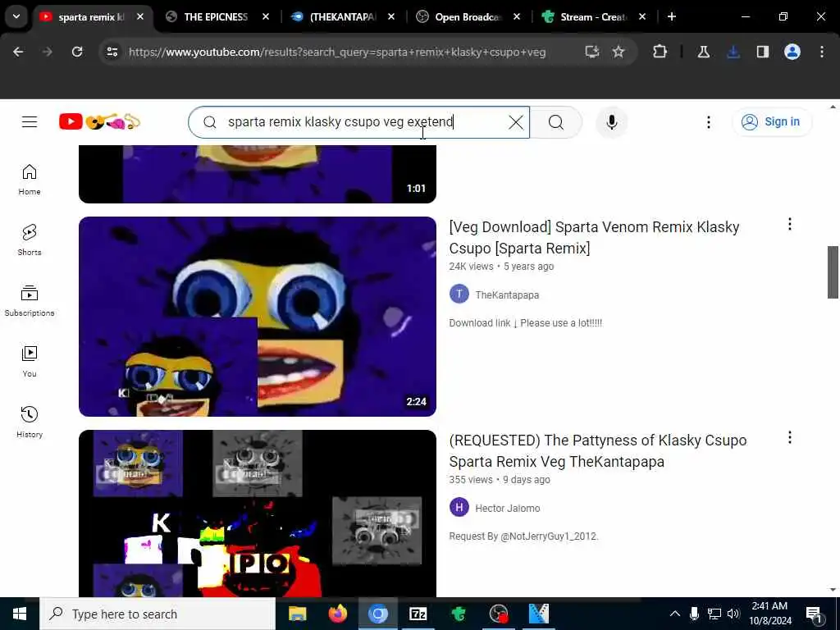The image size is (840, 630).
Task: Open 7-Zip from the taskbar
Action: point(418,614)
